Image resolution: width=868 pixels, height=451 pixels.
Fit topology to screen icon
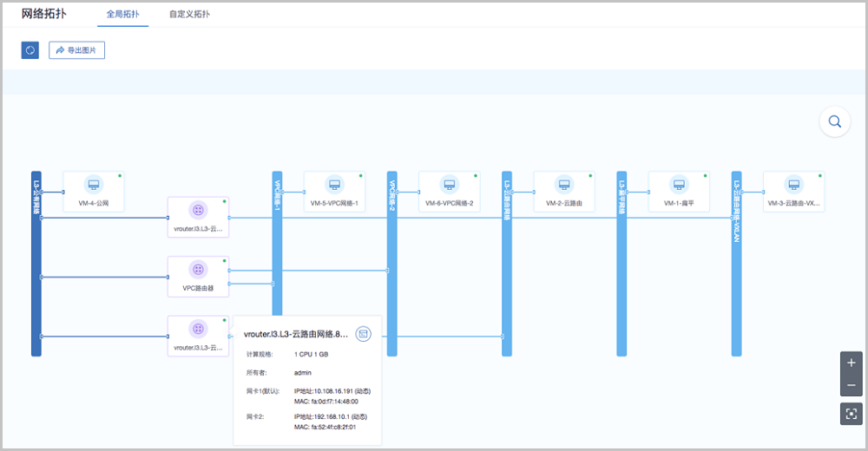coord(851,415)
